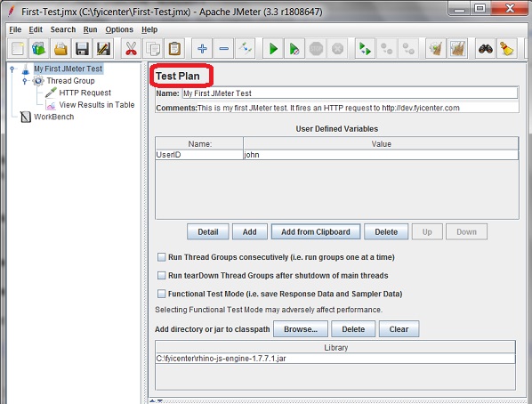Image resolution: width=532 pixels, height=404 pixels.
Task: Enable Run Thread Groups consecutively checkbox
Action: 162,257
